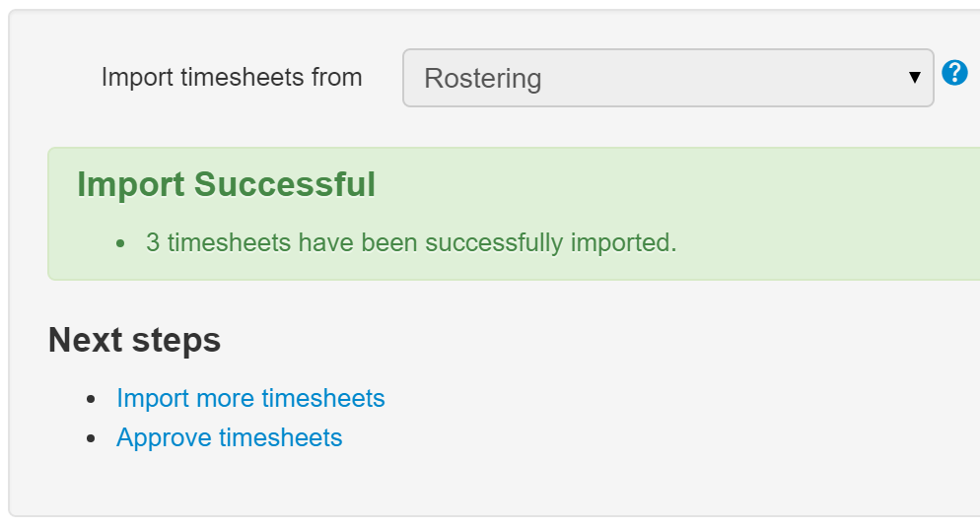This screenshot has width=980, height=527.
Task: Click the black dropdown arrow beside Rostering
Action: (x=914, y=78)
